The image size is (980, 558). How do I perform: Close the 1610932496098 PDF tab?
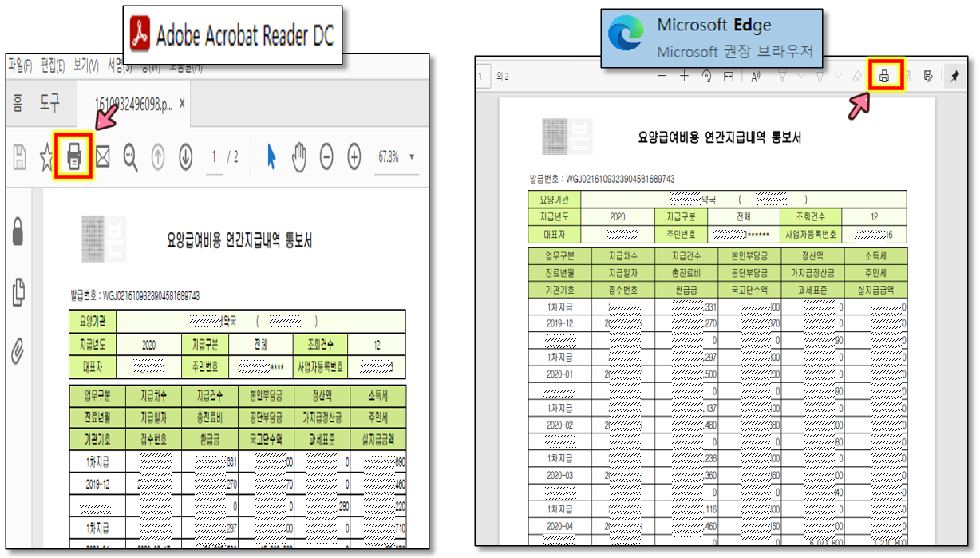point(182,103)
